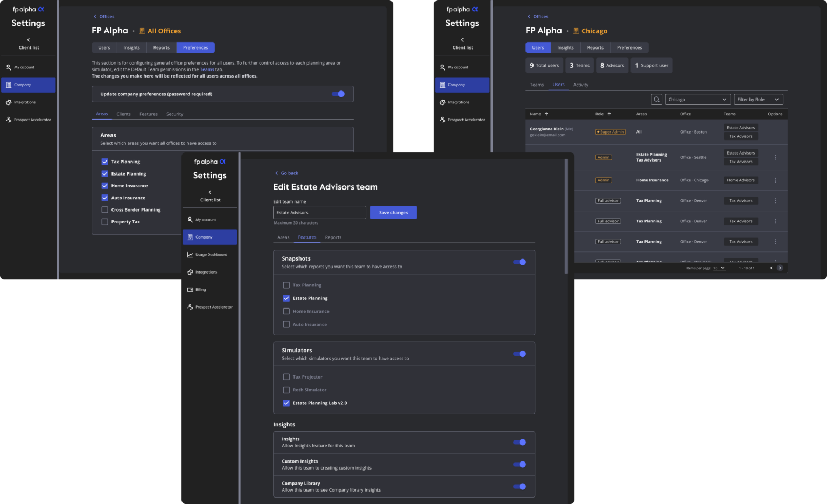
Task: Open the Activity tab for Chicago users
Action: pos(581,85)
